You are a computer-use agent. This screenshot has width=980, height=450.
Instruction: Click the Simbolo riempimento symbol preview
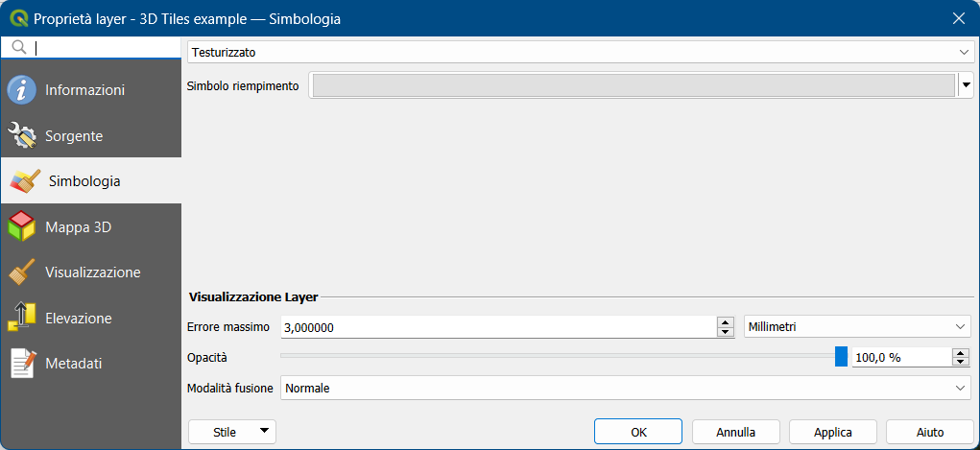[633, 85]
